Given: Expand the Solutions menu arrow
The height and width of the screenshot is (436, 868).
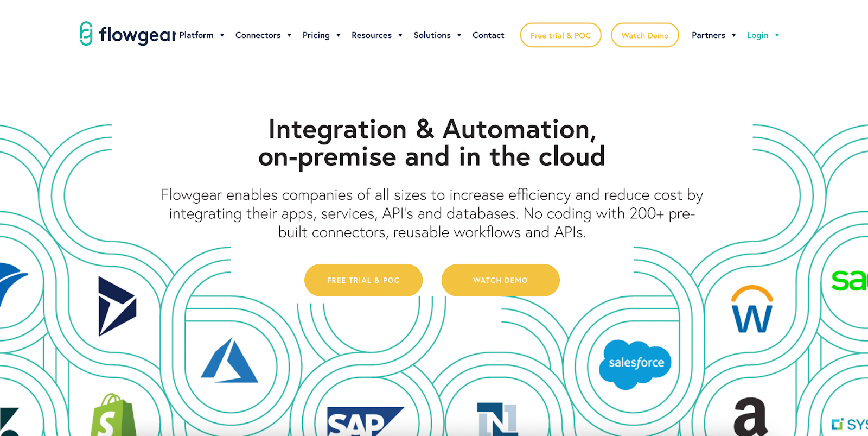Looking at the screenshot, I should tap(459, 35).
